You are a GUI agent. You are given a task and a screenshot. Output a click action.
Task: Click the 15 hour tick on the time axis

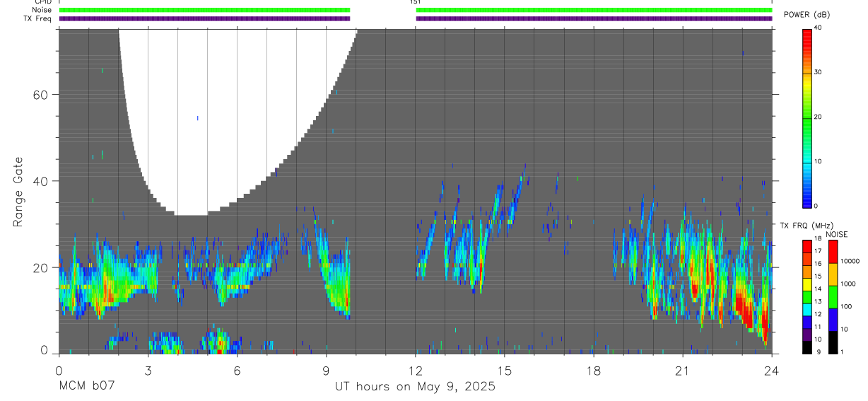[x=505, y=371]
